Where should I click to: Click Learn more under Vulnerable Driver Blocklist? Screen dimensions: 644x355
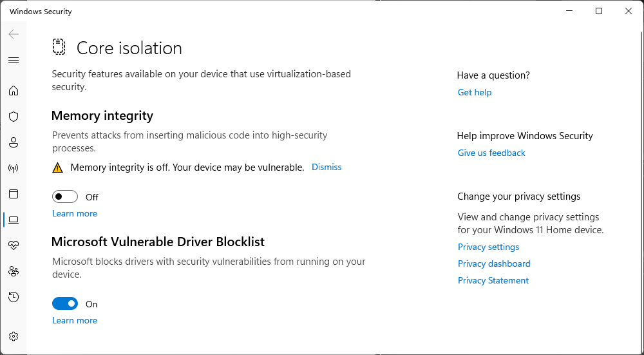(x=75, y=320)
